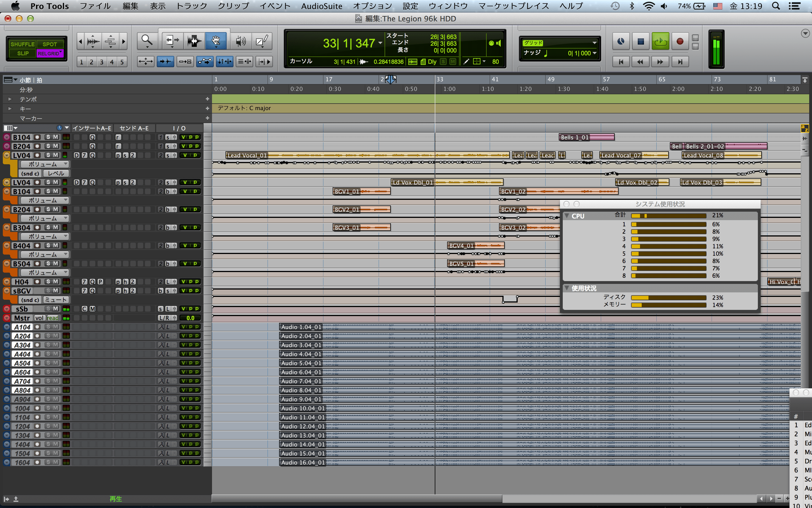Screen dimensions: 812x508
Task: Return to zero in transport
Action: point(621,62)
